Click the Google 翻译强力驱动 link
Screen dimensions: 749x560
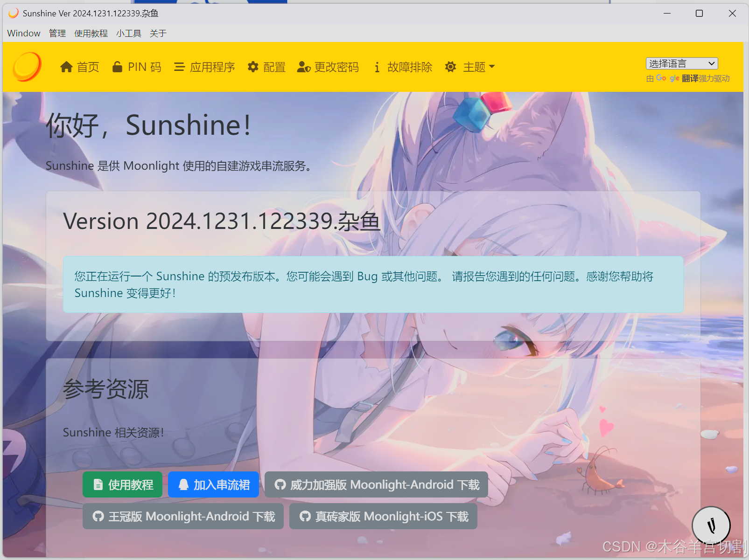pyautogui.click(x=688, y=78)
